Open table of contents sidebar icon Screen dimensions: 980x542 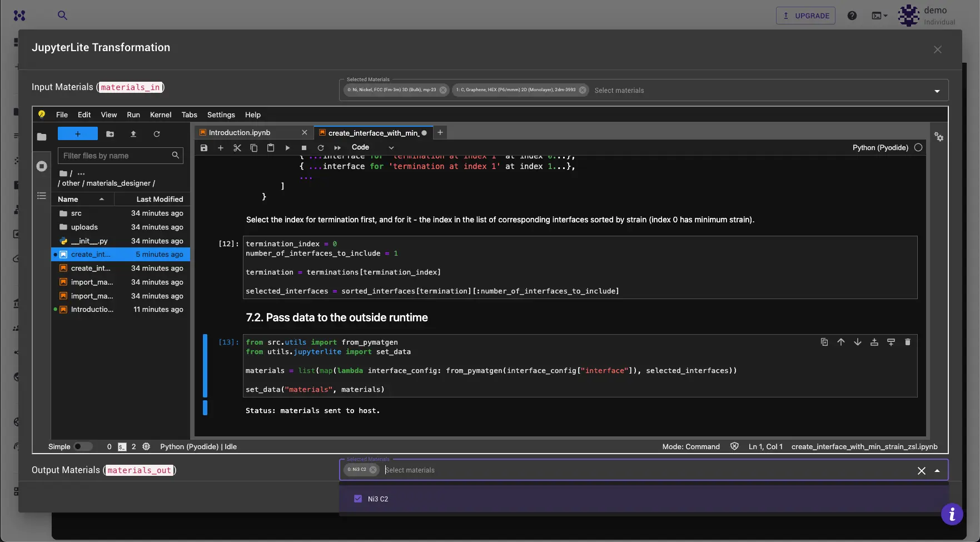[x=42, y=195]
